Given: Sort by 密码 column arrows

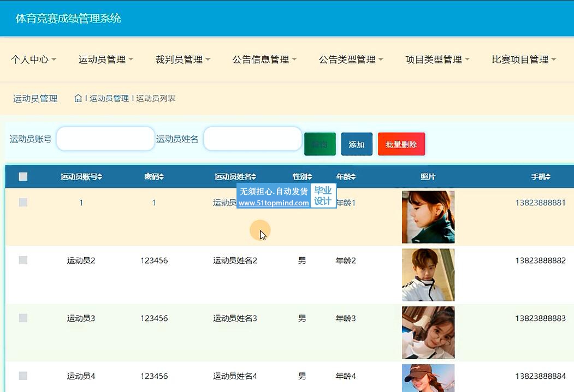Looking at the screenshot, I should click(162, 177).
